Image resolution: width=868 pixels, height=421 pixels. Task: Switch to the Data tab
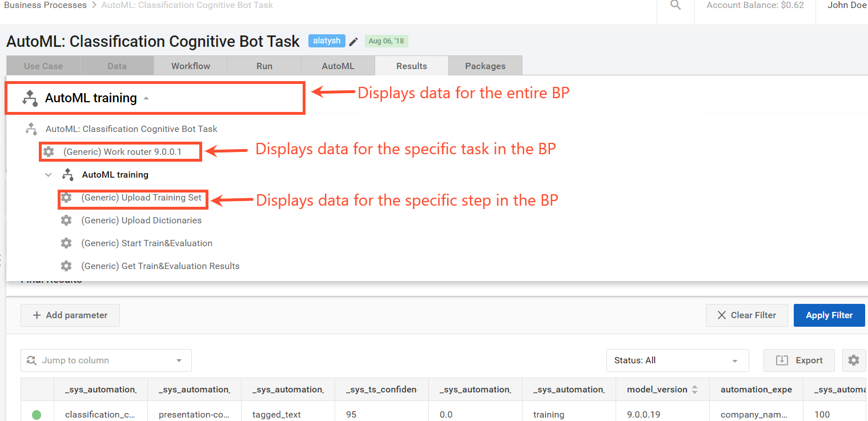[x=117, y=66]
